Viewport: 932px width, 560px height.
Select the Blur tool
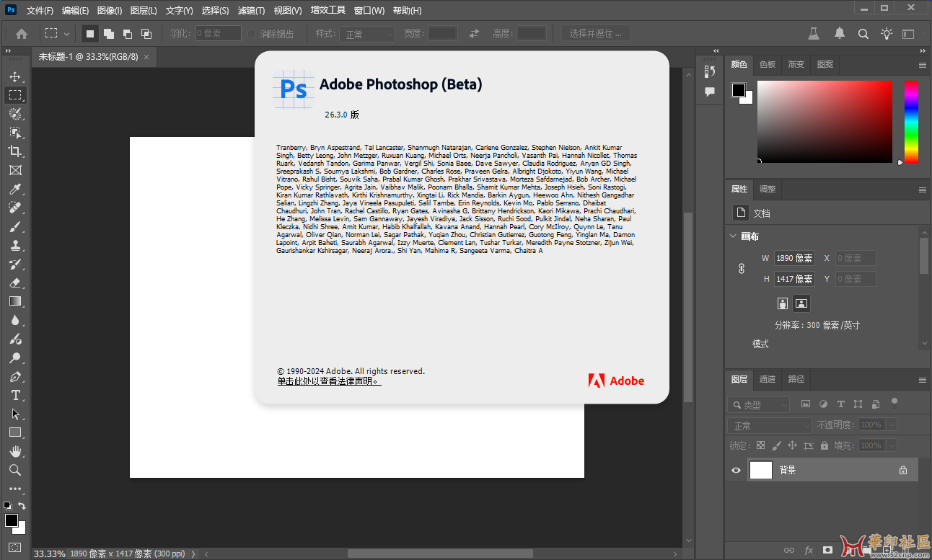pos(15,320)
